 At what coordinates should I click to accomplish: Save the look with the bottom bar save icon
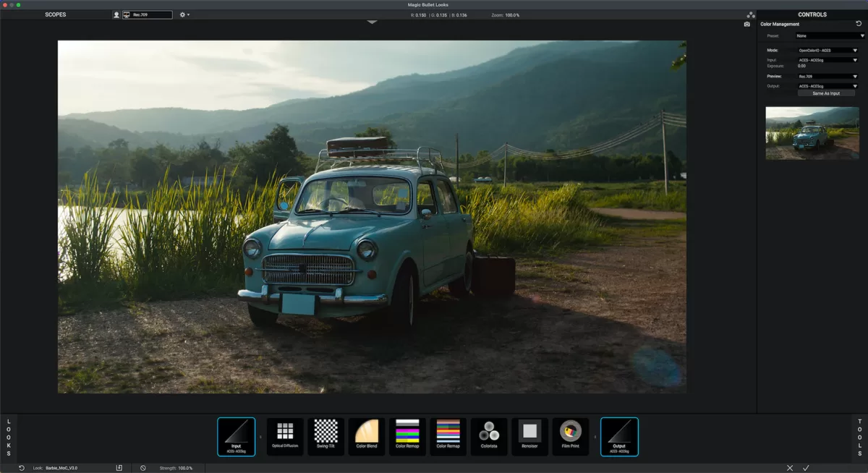point(119,468)
